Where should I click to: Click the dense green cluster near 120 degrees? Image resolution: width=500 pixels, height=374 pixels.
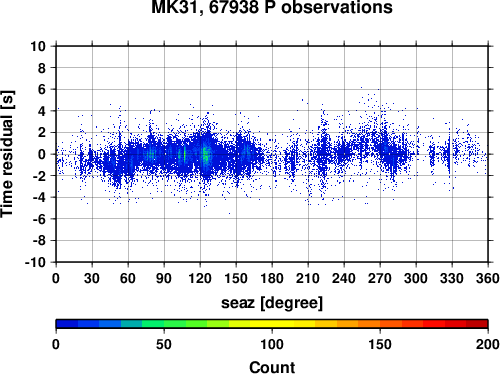coord(206,154)
